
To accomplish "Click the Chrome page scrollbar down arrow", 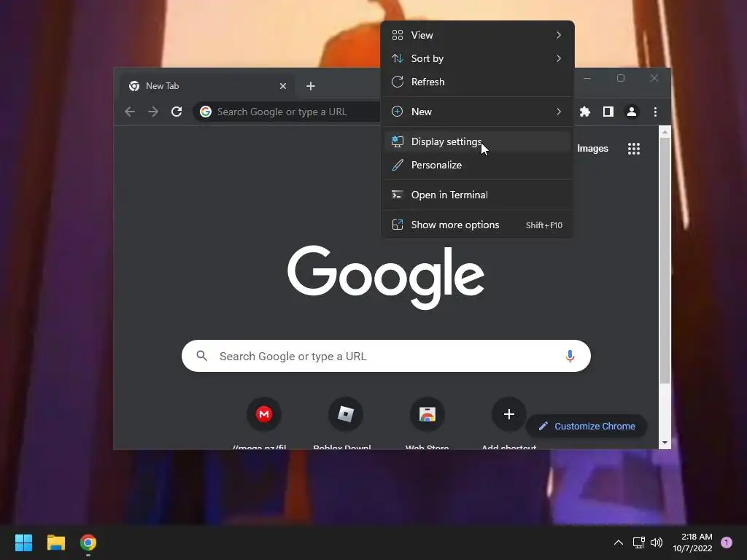I will point(665,443).
